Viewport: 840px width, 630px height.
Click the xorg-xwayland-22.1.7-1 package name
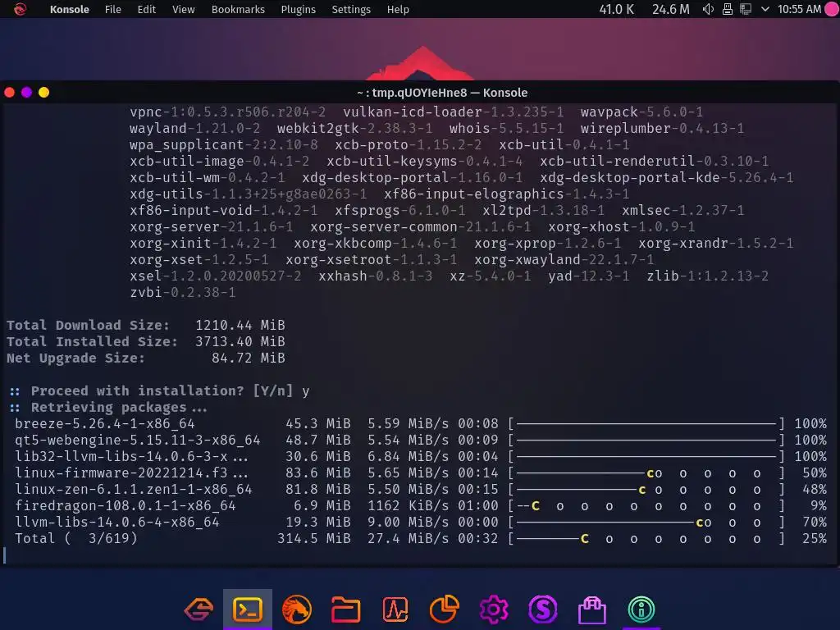pos(564,260)
